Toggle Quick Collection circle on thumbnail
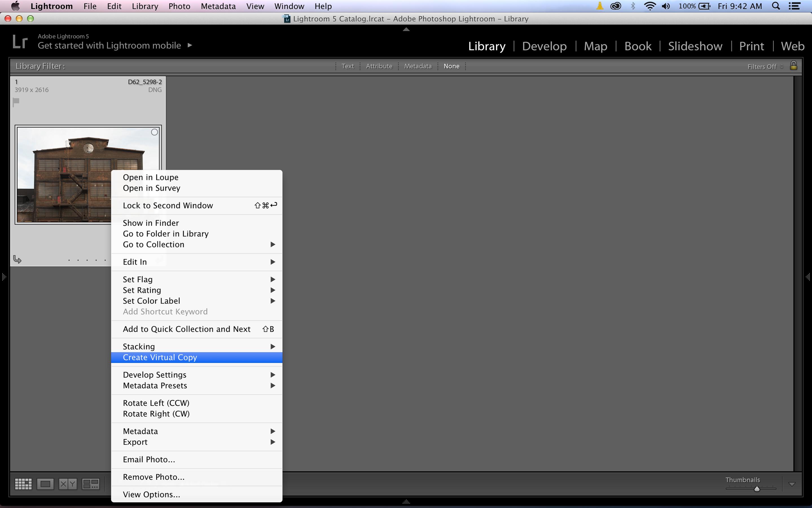 (x=154, y=132)
